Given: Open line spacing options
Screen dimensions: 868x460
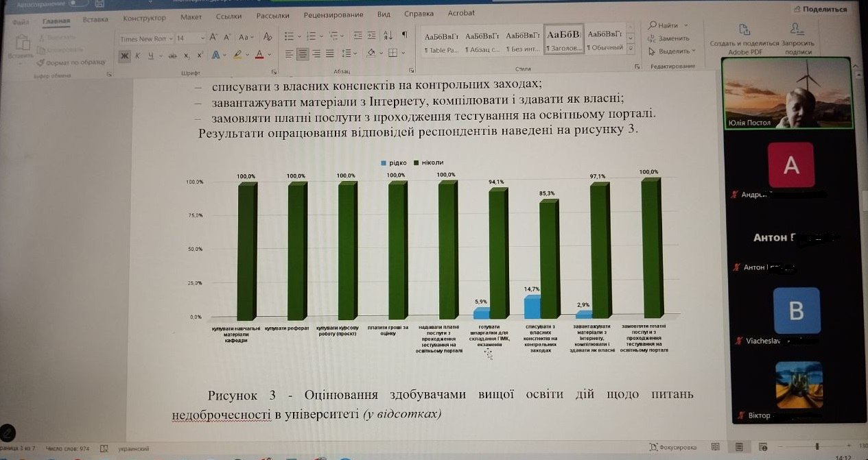Looking at the screenshot, I should [x=347, y=53].
